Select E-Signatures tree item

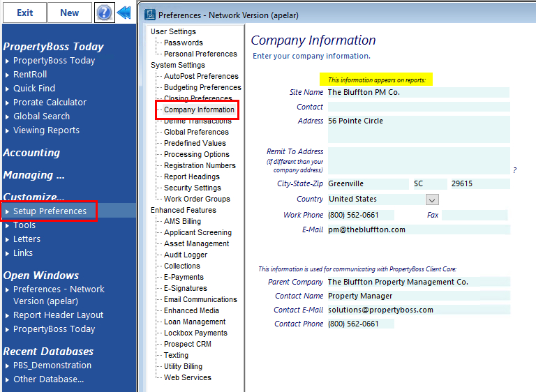tap(185, 289)
